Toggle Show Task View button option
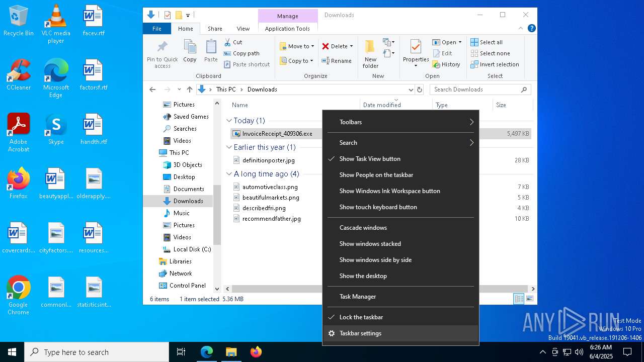Viewport: 644px width, 362px height. pyautogui.click(x=400, y=159)
